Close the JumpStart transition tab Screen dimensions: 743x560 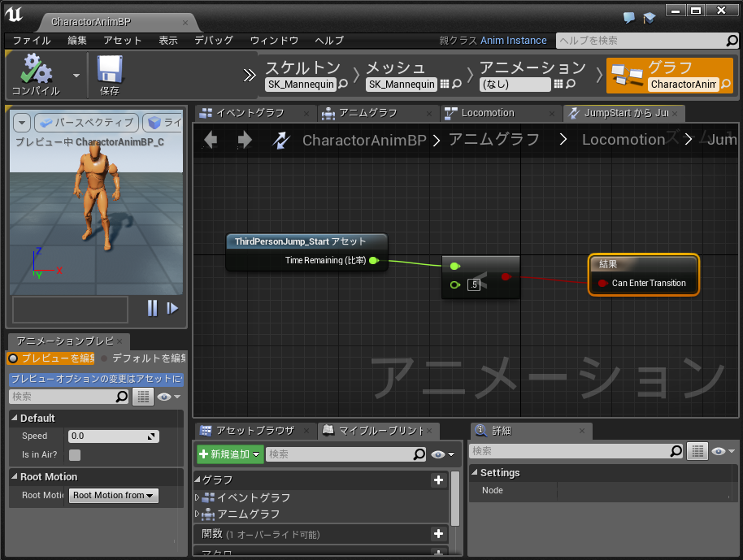675,114
